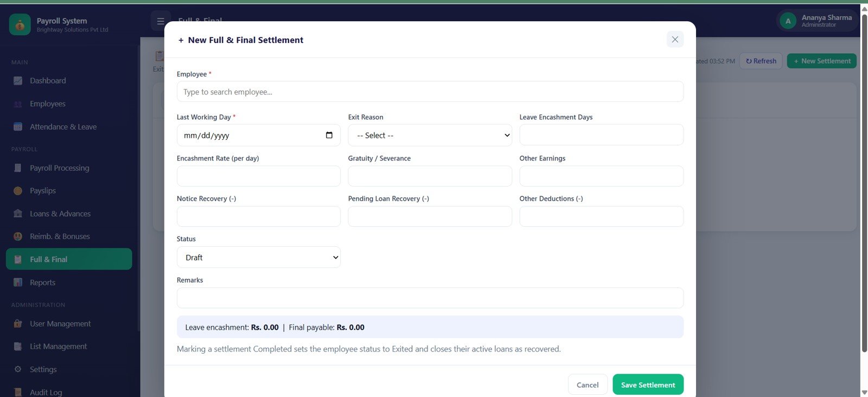Click the Other Earnings field
The height and width of the screenshot is (397, 868).
tap(601, 176)
